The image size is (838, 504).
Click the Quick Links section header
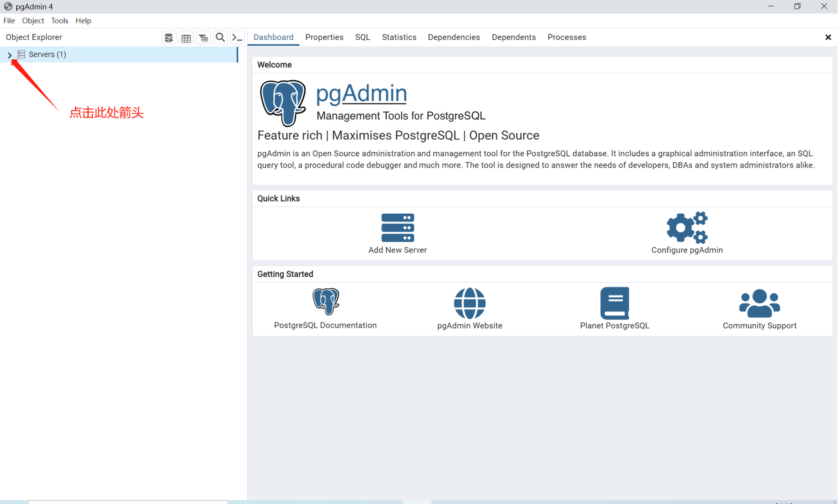coord(278,199)
